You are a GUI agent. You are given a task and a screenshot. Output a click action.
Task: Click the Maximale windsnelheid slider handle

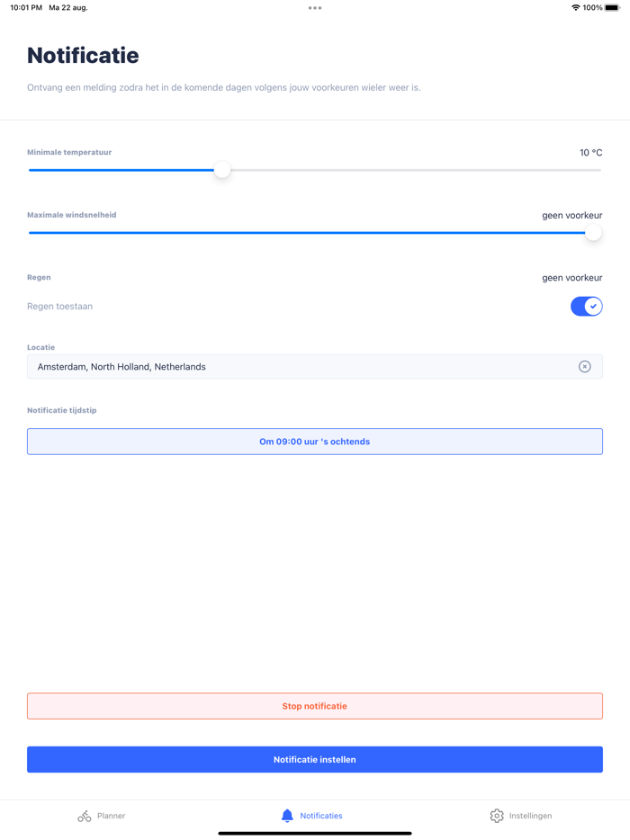(x=593, y=233)
